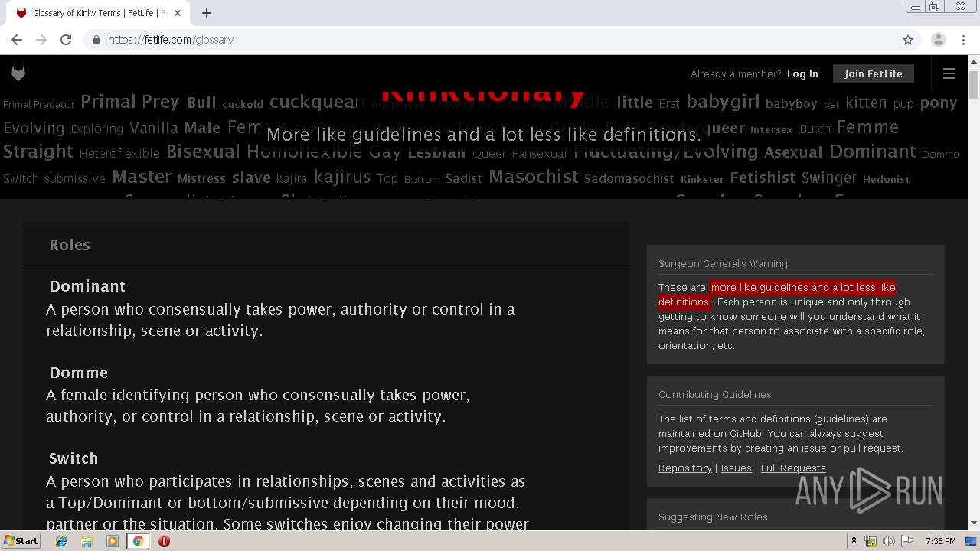Viewport: 980px width, 551px height.
Task: Open File Explorer from taskbar
Action: [87, 541]
